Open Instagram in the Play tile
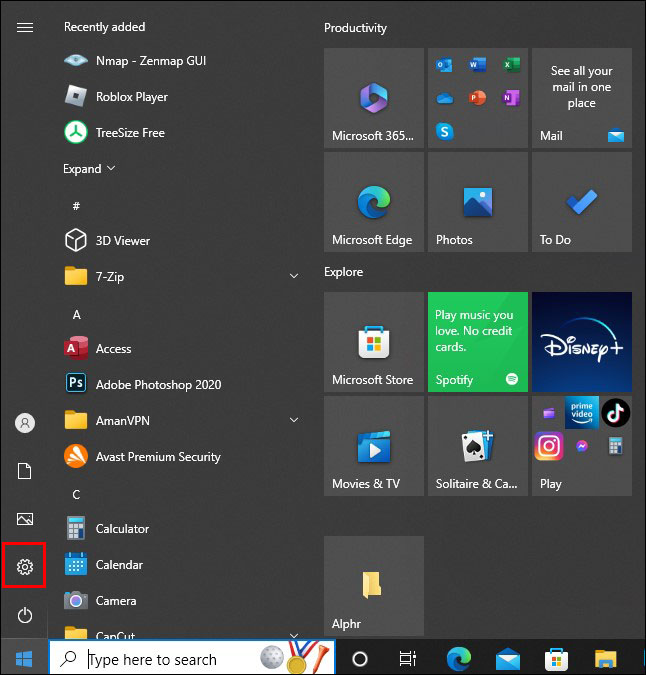646x675 pixels. (x=549, y=446)
